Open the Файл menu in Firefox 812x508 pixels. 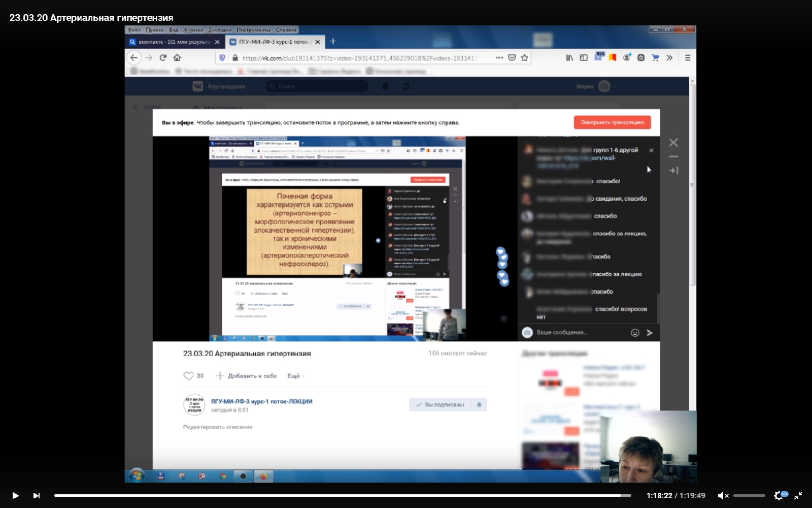134,30
